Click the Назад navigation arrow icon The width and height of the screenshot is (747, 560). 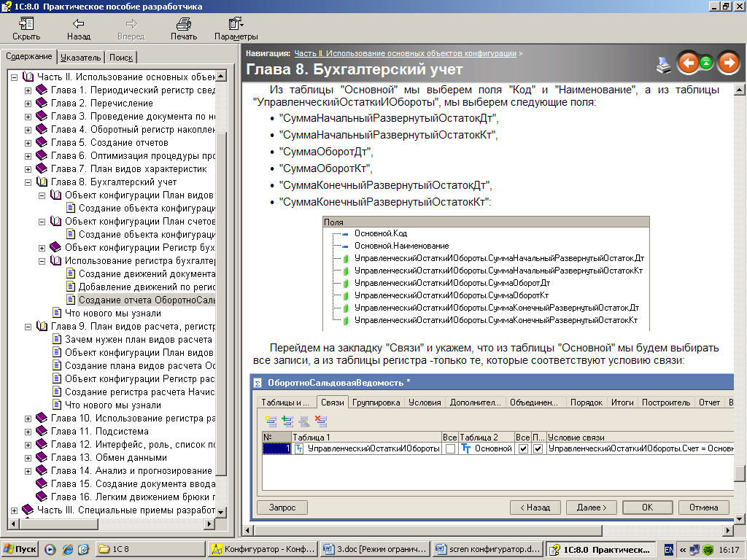(x=78, y=25)
